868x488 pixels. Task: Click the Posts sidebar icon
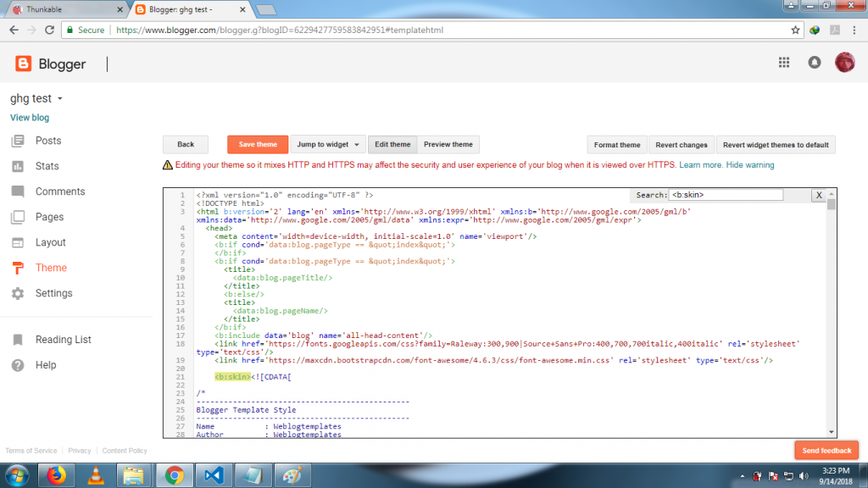18,141
